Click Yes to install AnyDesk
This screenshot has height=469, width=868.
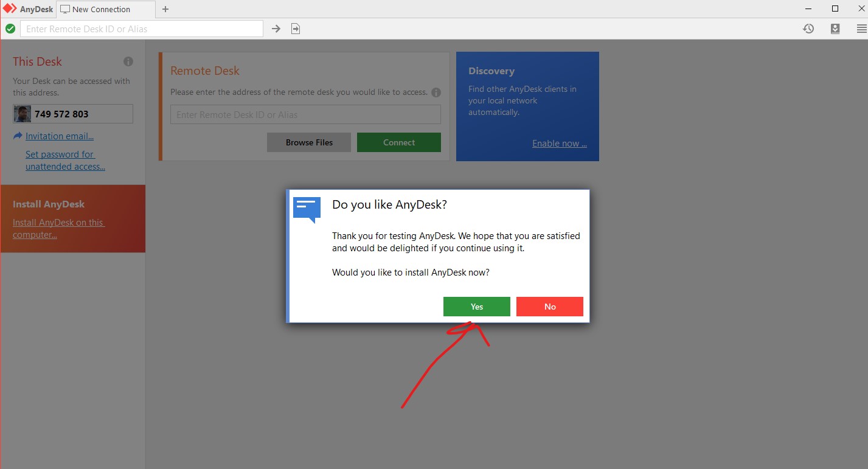coord(476,307)
